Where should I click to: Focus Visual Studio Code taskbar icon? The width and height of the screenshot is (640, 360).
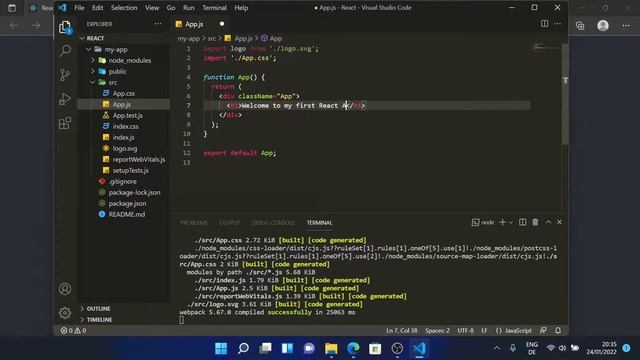(x=419, y=348)
